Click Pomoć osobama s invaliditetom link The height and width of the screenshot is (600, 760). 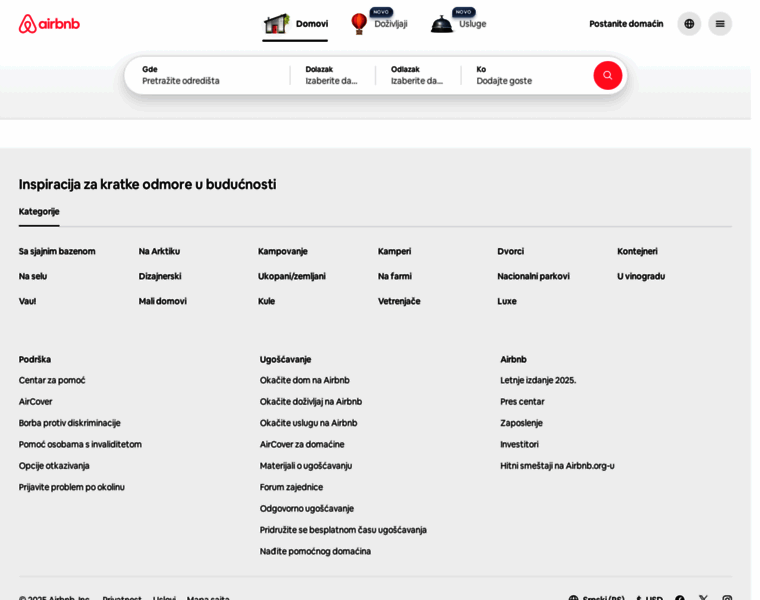coord(80,444)
